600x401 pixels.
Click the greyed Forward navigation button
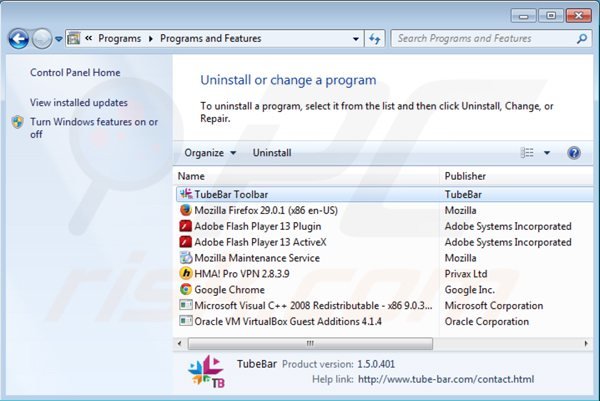click(x=42, y=39)
